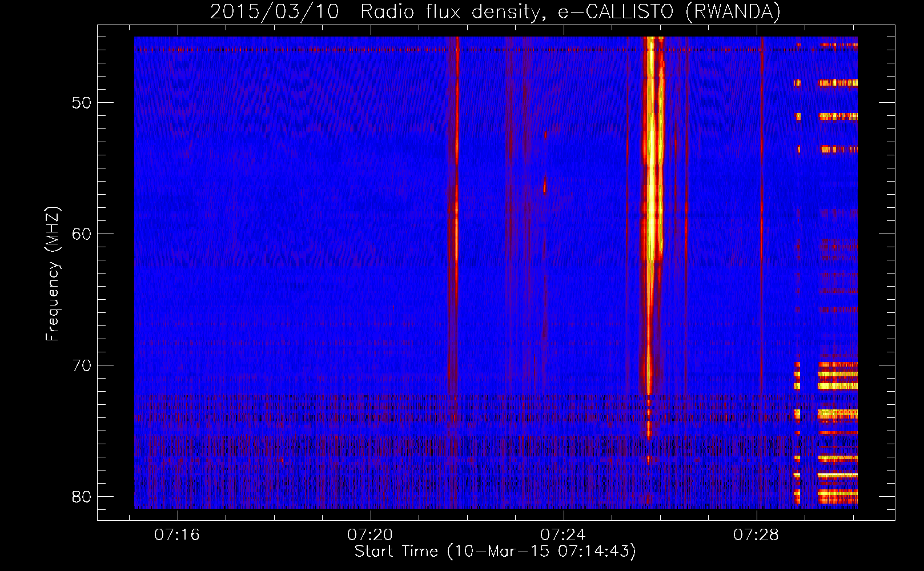The height and width of the screenshot is (571, 924).
Task: Click the 07:16 time tick label
Action: (x=177, y=535)
